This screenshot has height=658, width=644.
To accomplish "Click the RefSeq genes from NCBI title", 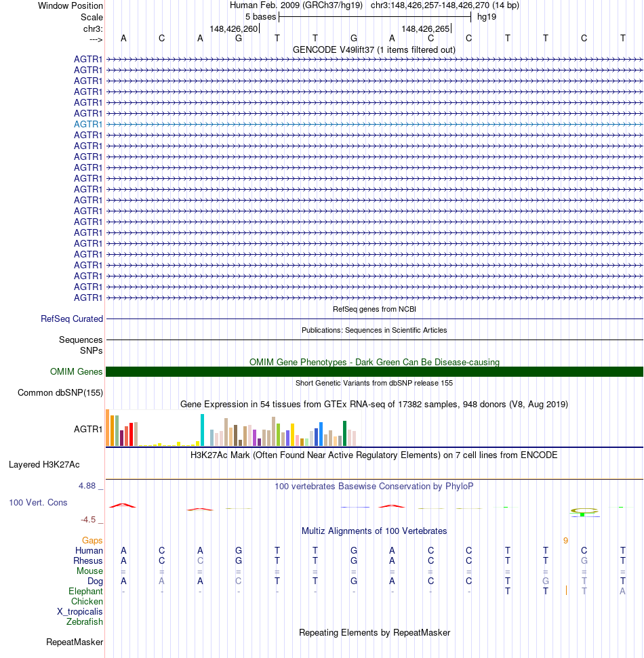I will pyautogui.click(x=374, y=309).
